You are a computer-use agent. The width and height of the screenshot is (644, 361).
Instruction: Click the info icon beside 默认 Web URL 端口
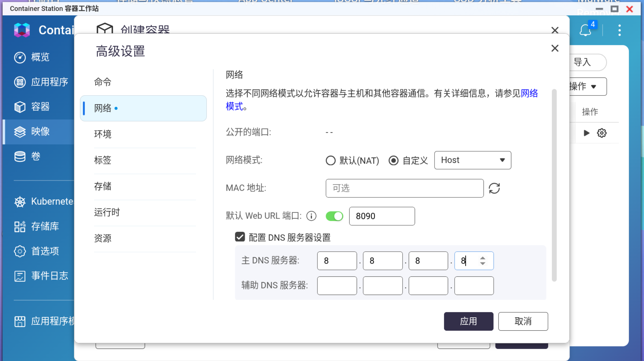click(x=311, y=216)
